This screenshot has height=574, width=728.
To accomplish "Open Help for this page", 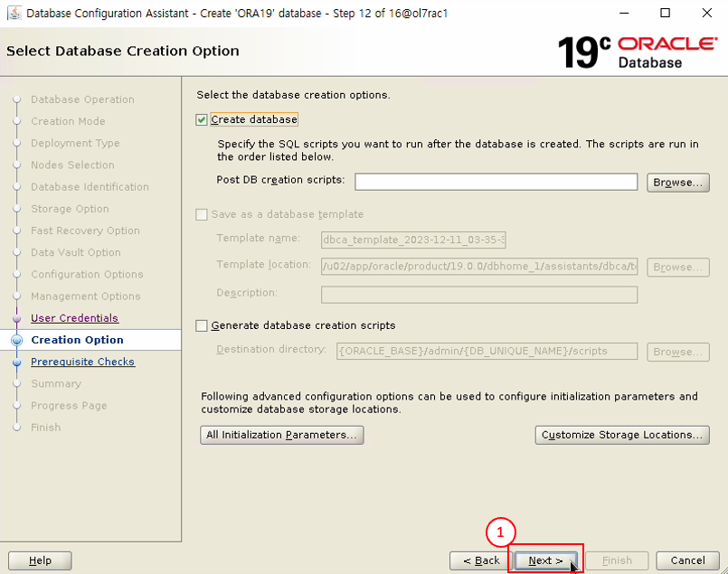I will [x=40, y=560].
